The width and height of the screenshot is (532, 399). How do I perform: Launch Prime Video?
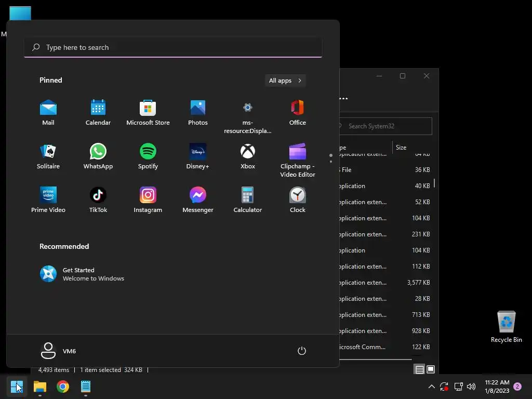tap(48, 200)
